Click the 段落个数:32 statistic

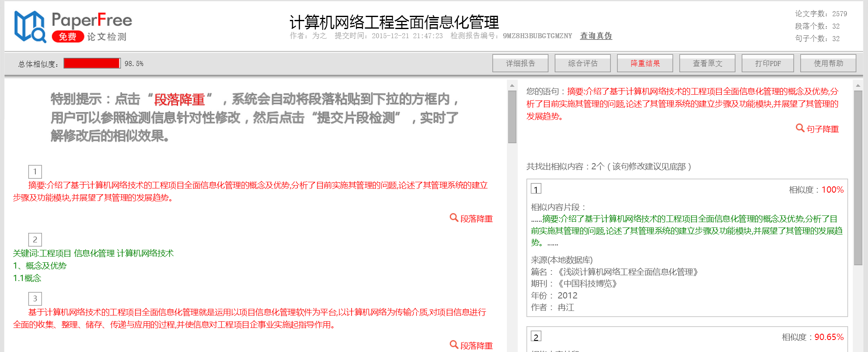817,26
